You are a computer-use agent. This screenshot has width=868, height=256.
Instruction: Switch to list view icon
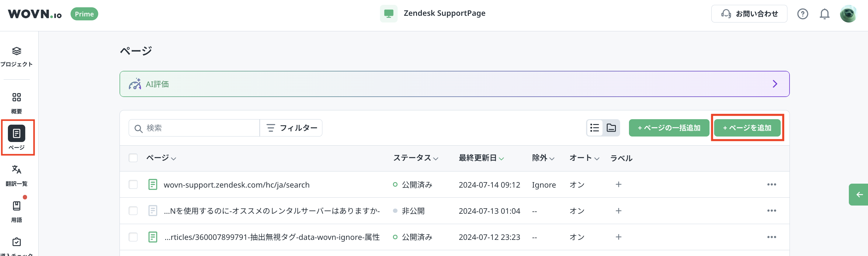[x=594, y=128]
